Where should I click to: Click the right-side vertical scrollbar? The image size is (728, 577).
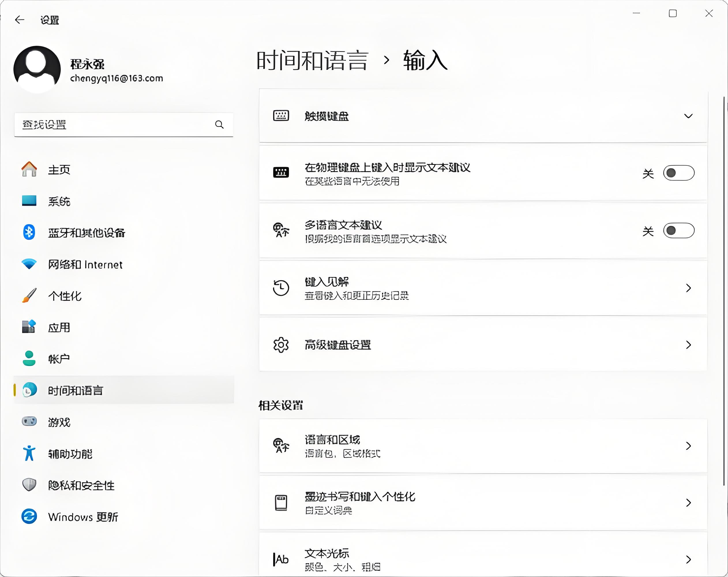(724, 291)
